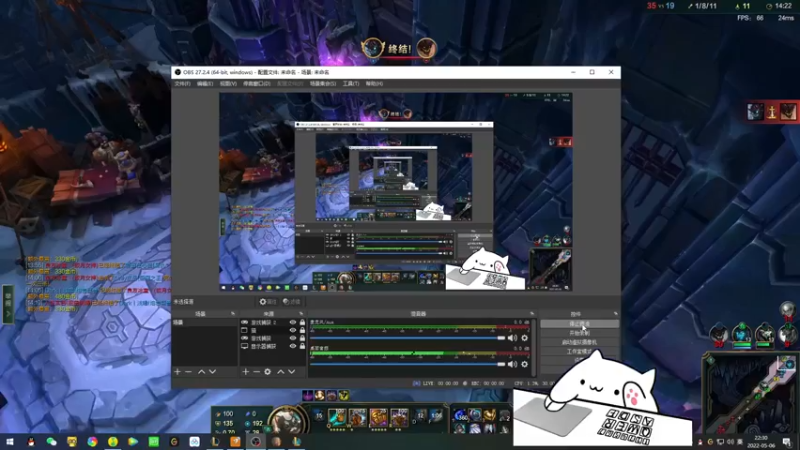Open the 编辑(E) menu
The image size is (800, 450).
(x=205, y=84)
